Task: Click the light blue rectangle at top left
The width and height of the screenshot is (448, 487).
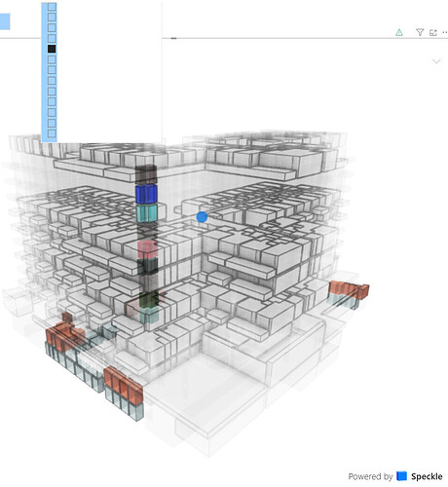Action: point(5,21)
